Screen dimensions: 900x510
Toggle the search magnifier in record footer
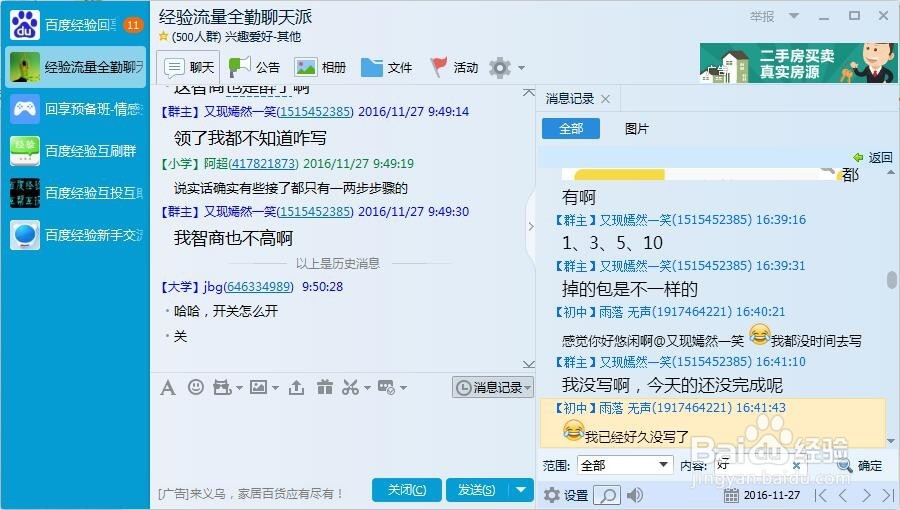pos(607,495)
